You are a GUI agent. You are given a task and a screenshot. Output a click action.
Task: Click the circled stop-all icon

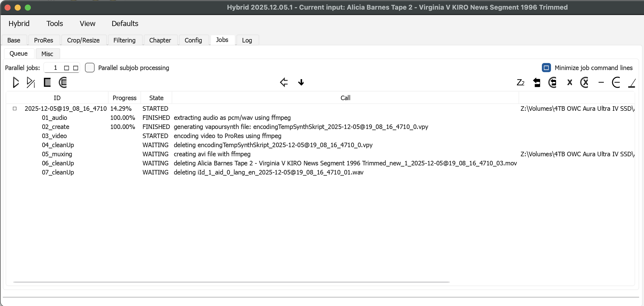tap(63, 82)
